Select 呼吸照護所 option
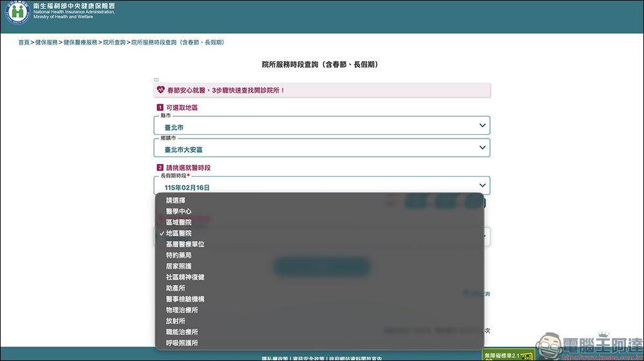 (x=319, y=343)
